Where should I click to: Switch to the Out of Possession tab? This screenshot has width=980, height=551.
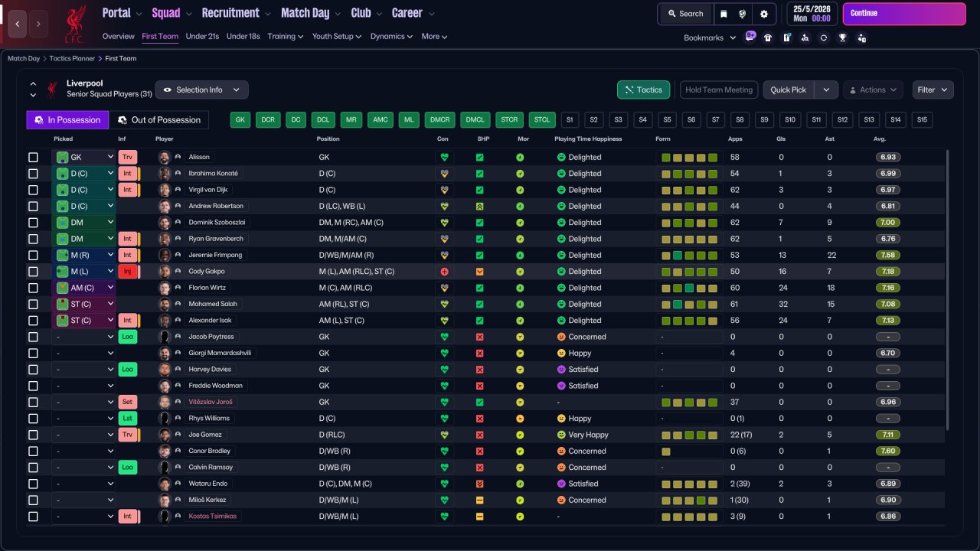[x=159, y=120]
